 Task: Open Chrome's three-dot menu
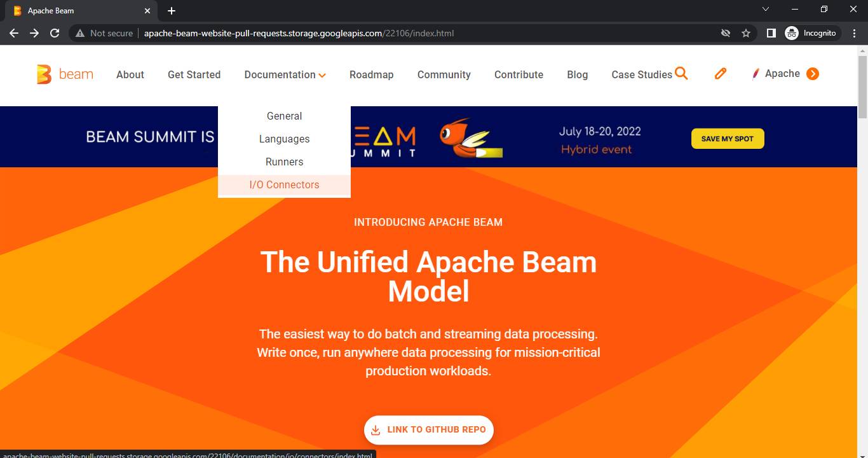pyautogui.click(x=854, y=33)
